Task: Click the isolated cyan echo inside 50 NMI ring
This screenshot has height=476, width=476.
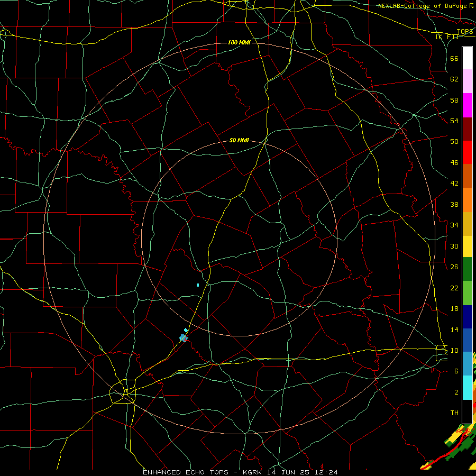Action: coord(198,285)
